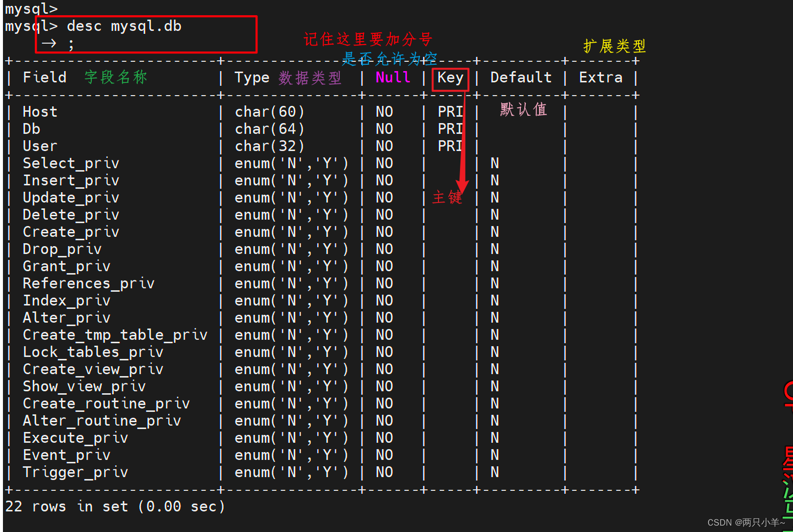Screen dimensions: 793x532
Task: Select the 'Field' column header
Action: (x=45, y=77)
